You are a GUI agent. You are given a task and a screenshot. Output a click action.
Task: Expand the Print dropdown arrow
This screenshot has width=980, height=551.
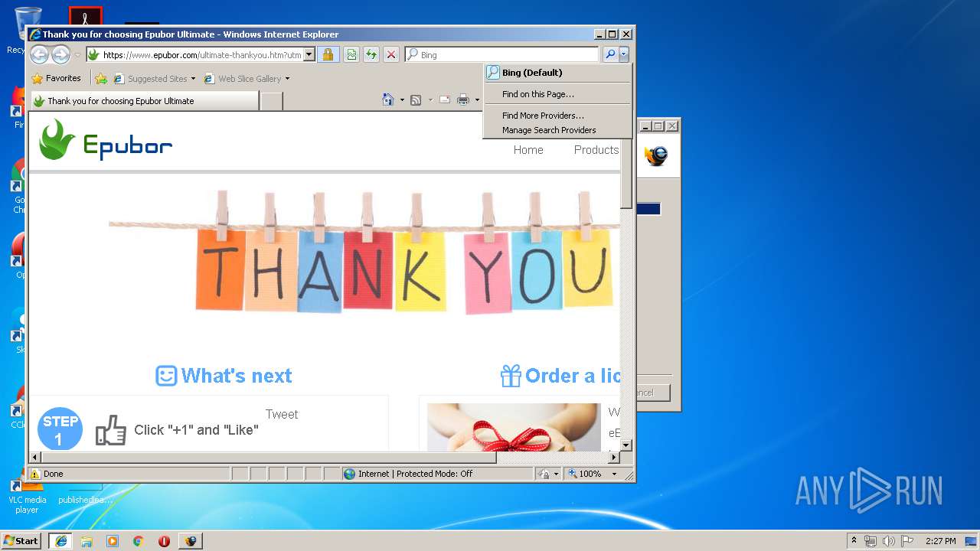click(476, 100)
